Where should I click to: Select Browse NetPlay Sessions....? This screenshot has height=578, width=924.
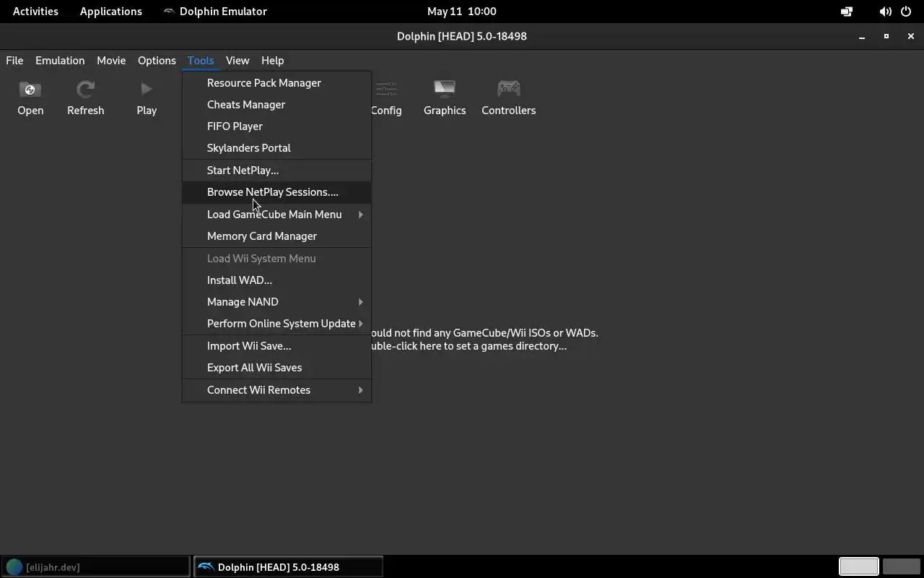coord(276,192)
